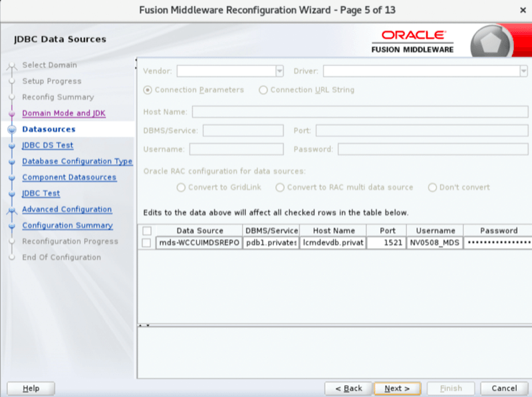532x397 pixels.
Task: Click the Next button
Action: [397, 388]
